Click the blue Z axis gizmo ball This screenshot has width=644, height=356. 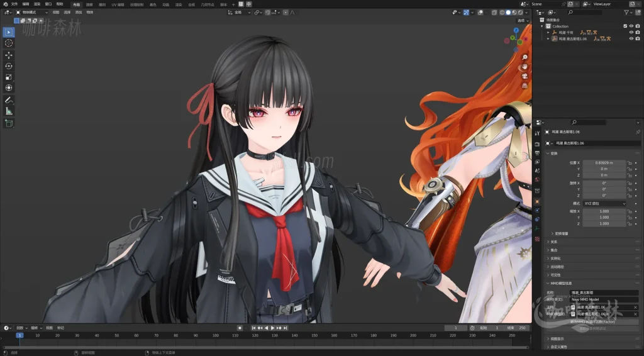coord(516,30)
